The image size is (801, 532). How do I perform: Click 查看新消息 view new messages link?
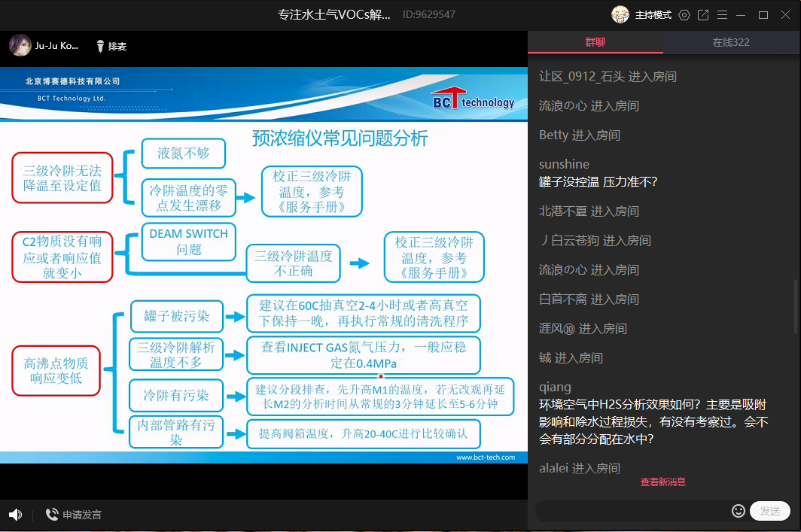pos(662,482)
